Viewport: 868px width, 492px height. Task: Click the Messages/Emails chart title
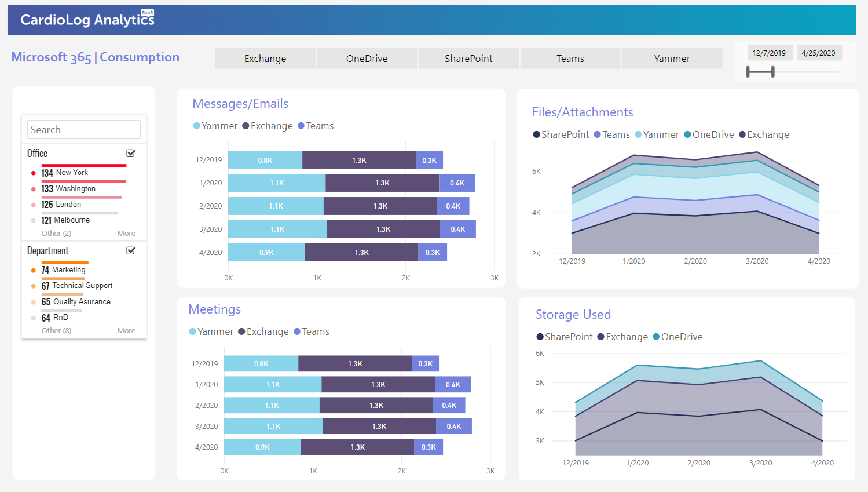(x=240, y=104)
